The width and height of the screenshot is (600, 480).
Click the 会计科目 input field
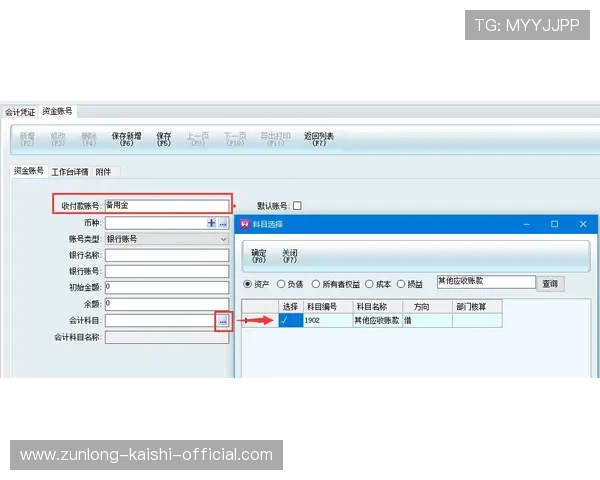[x=160, y=320]
